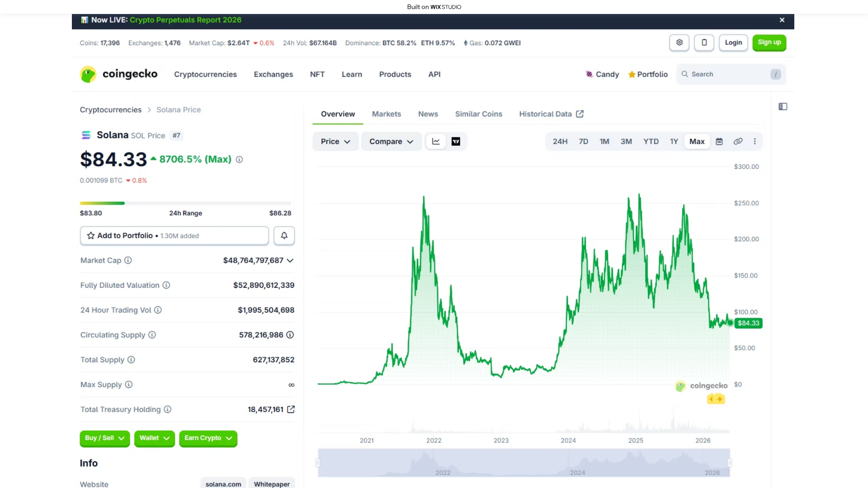868x488 pixels.
Task: Switch to the Overview tab
Action: pyautogui.click(x=338, y=114)
